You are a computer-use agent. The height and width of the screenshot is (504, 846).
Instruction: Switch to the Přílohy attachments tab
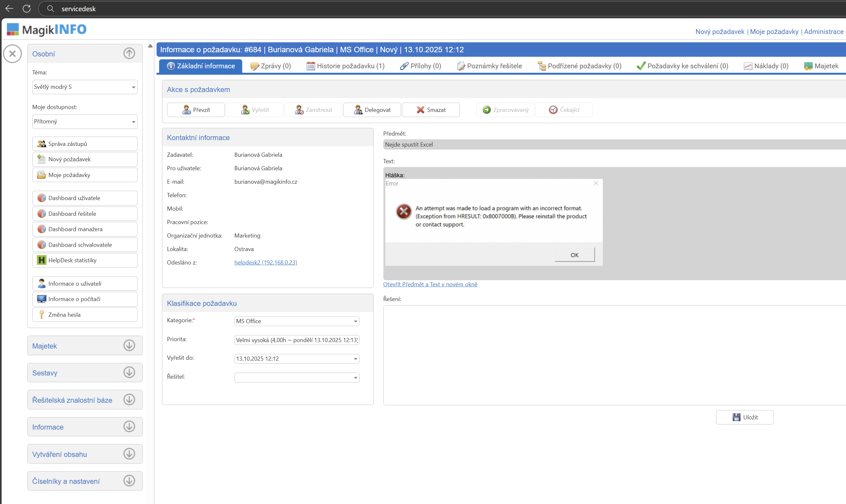421,66
